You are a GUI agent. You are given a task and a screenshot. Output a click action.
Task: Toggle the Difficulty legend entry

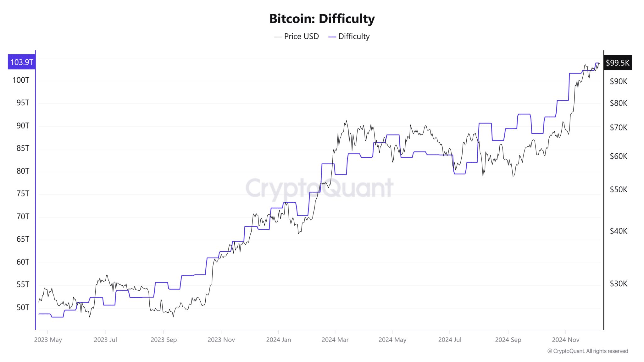349,36
